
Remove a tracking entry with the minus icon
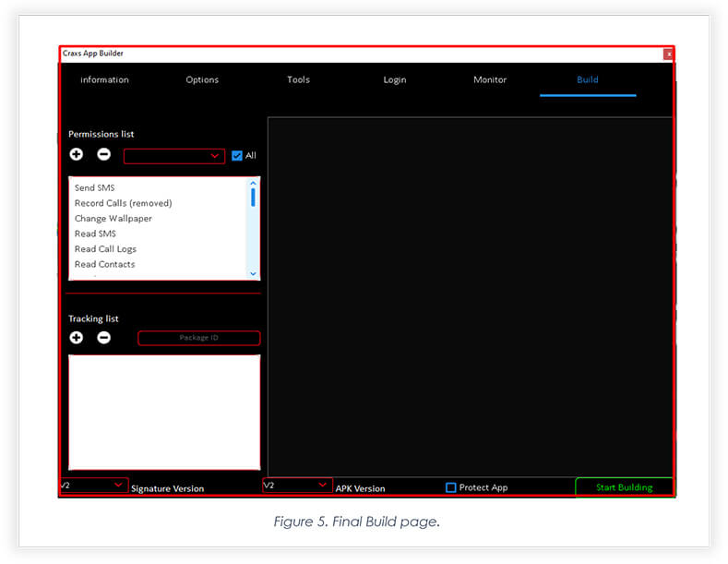pyautogui.click(x=104, y=337)
